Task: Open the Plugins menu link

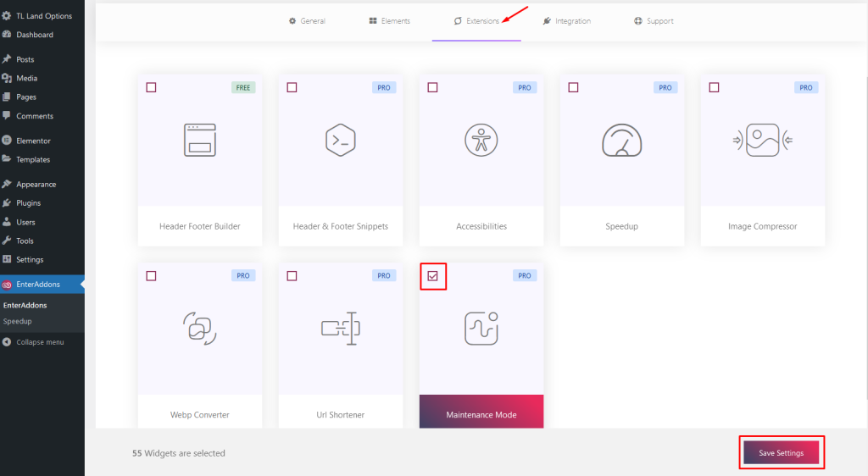Action: tap(29, 203)
